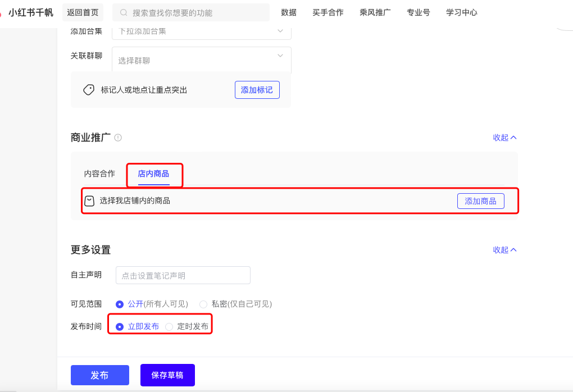Click the 标记人或地点让重点突出 text
Viewport: 573px width, 392px height.
point(144,90)
